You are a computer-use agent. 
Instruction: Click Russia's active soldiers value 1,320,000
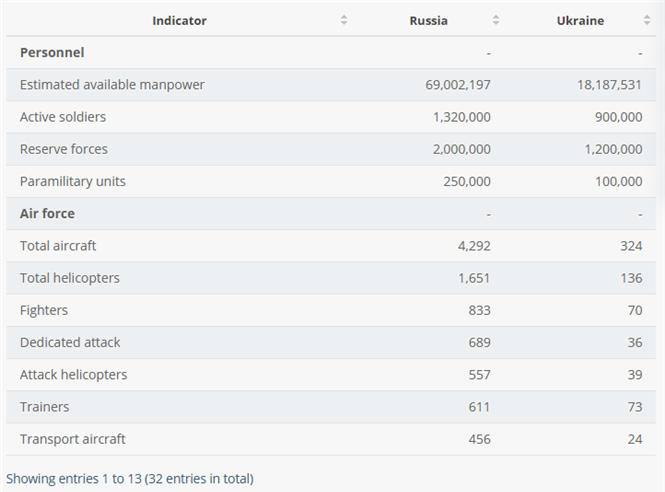pyautogui.click(x=461, y=117)
